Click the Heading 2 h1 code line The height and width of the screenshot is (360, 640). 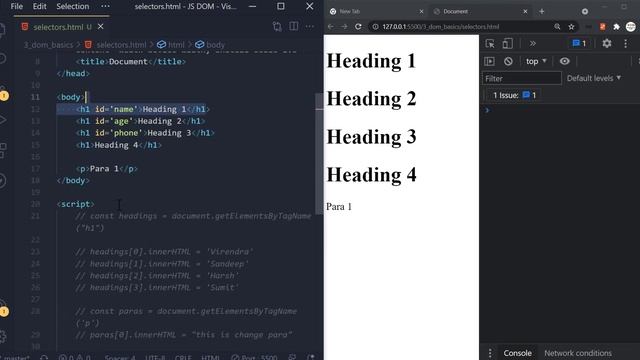pyautogui.click(x=140, y=121)
